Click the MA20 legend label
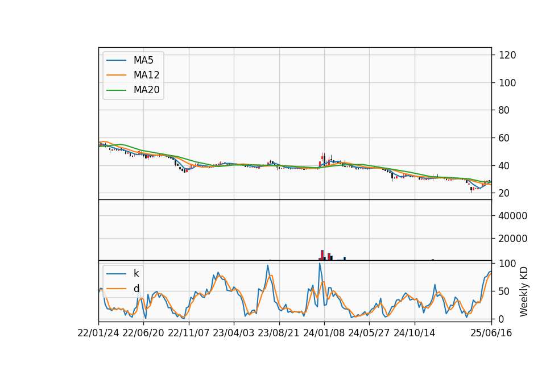 (146, 90)
